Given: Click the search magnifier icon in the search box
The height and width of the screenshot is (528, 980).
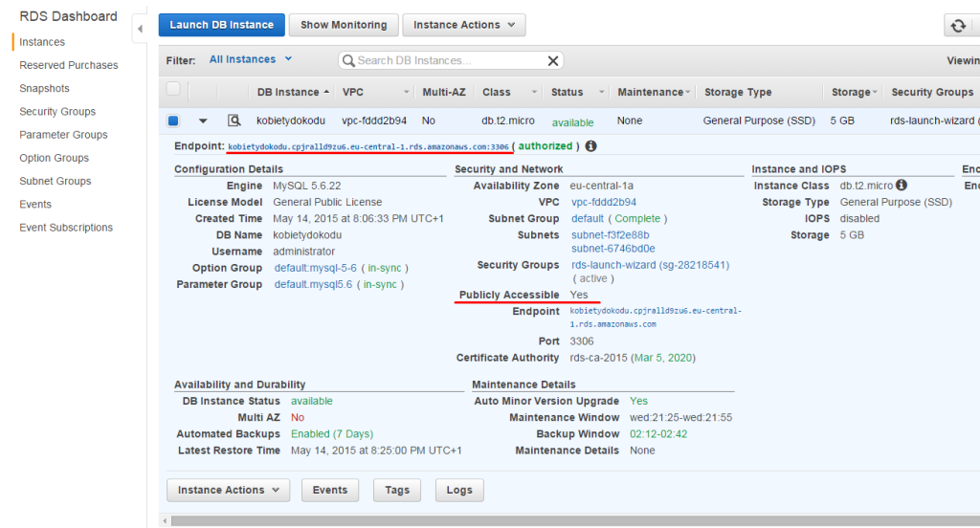Looking at the screenshot, I should click(348, 60).
